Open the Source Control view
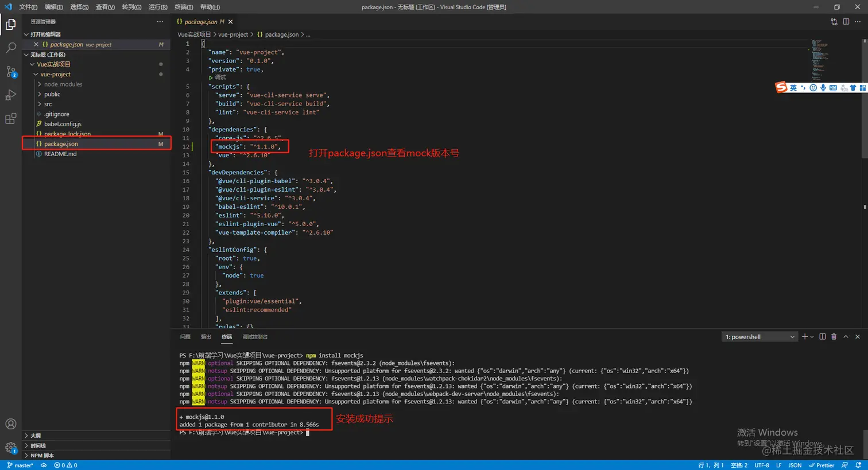 [x=10, y=72]
